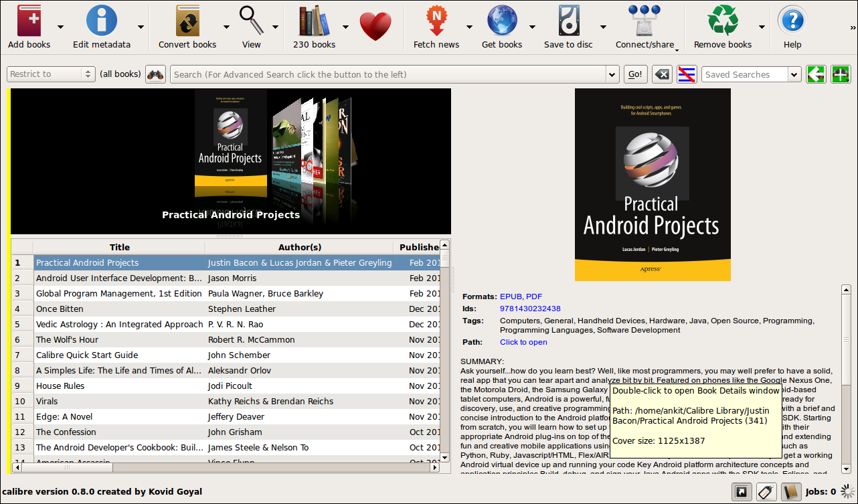The image size is (858, 504).
Task: Expand Convert books dropdown arrow
Action: coord(226,27)
